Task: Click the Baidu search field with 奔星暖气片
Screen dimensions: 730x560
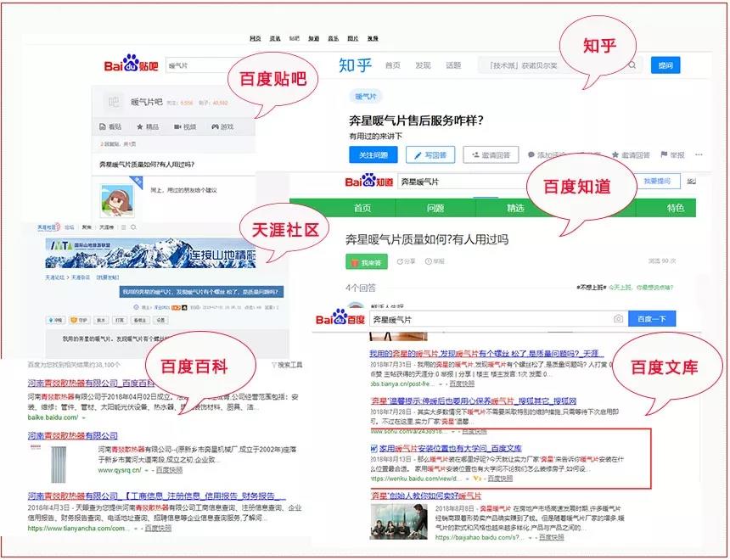Action: click(x=498, y=319)
